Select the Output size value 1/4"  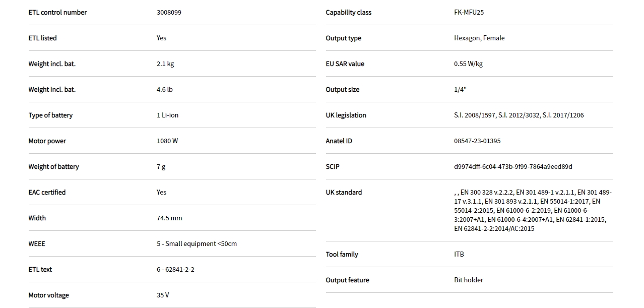pos(460,90)
